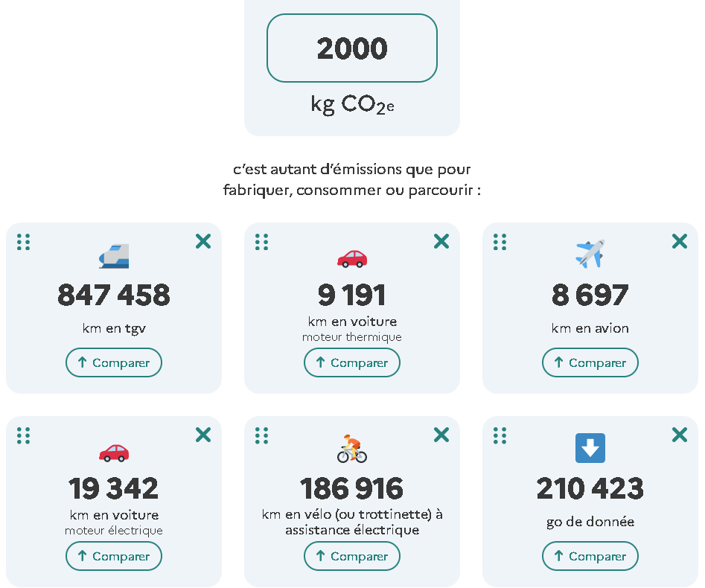Compare using go de donnée

(x=590, y=556)
